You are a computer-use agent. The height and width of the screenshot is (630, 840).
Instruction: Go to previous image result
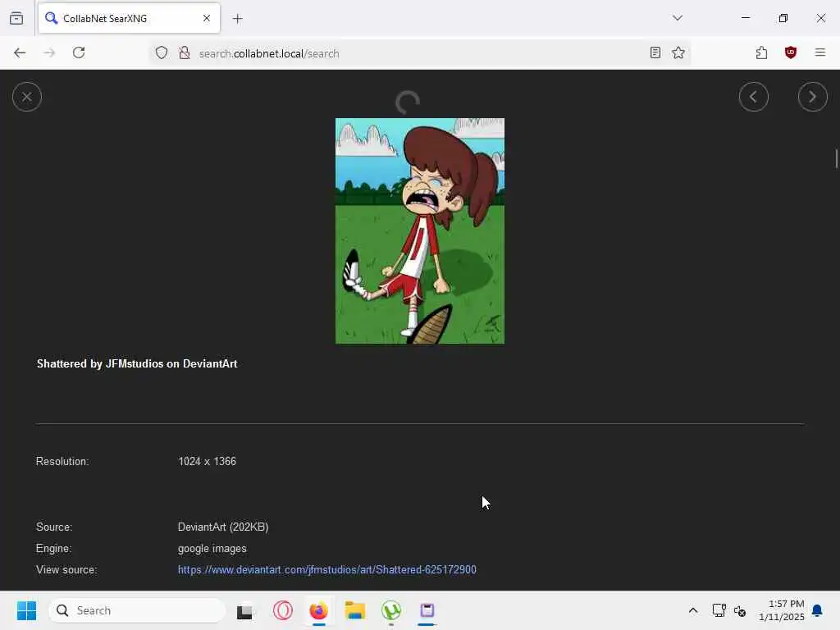(754, 97)
